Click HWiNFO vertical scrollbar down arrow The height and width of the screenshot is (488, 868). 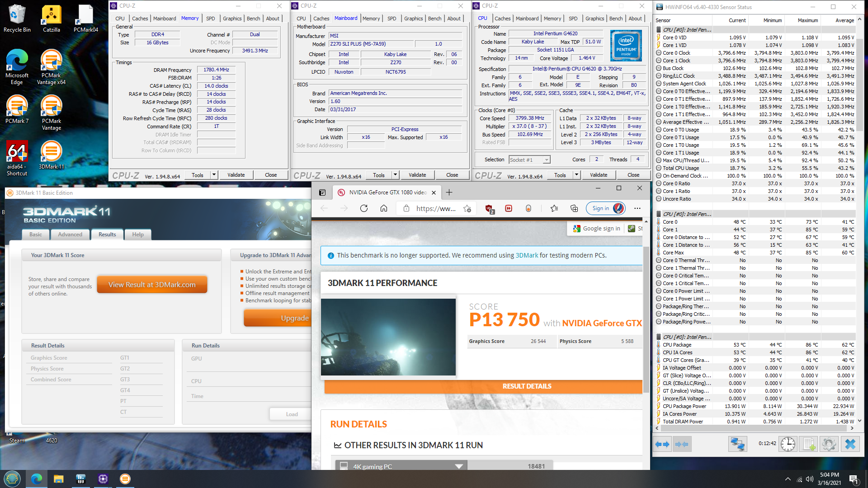(859, 420)
